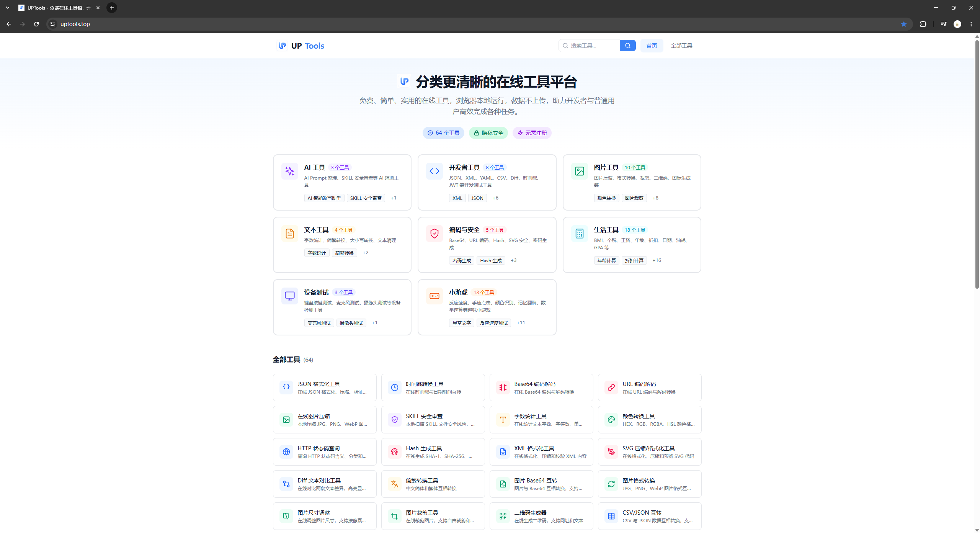The height and width of the screenshot is (533, 980).
Task: Click the blue search button icon
Action: pyautogui.click(x=627, y=46)
